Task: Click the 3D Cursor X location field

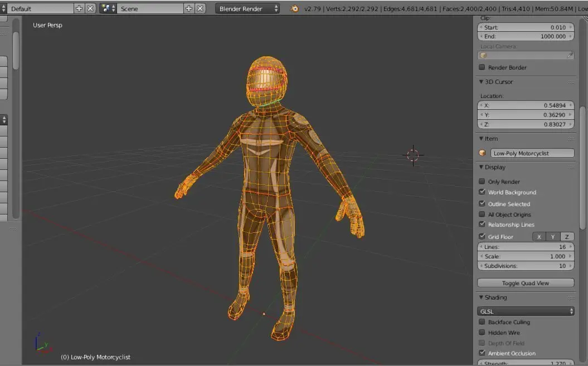Action: (526, 105)
